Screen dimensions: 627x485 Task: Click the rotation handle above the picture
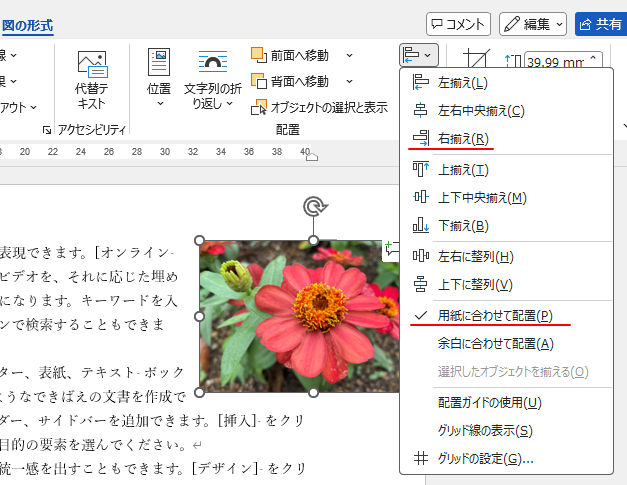[315, 207]
